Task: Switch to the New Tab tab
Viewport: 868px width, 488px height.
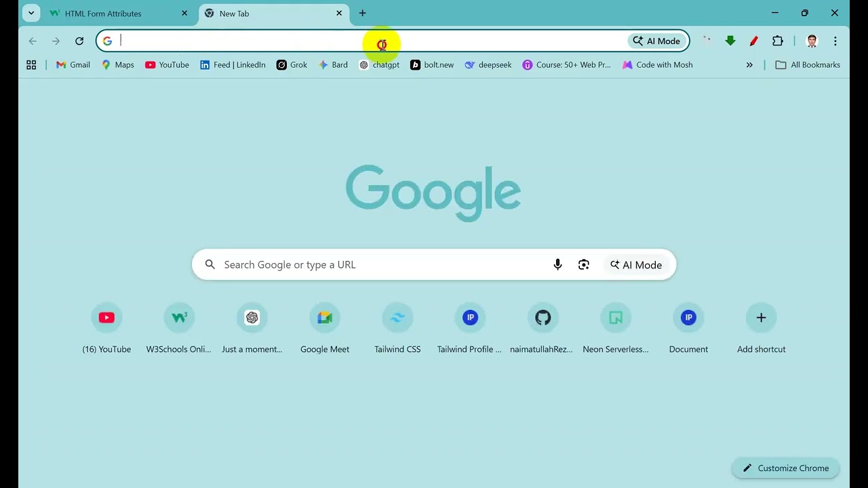Action: tap(274, 14)
